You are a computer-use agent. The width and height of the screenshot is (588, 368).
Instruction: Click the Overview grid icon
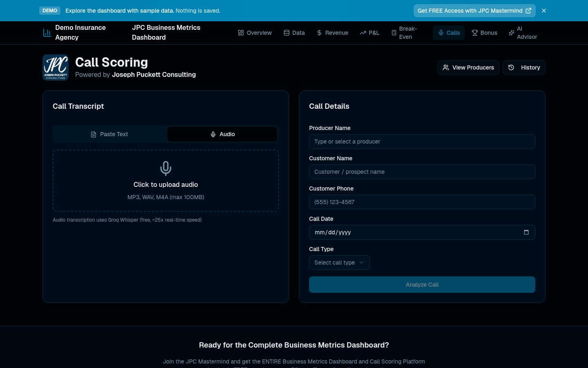point(241,33)
